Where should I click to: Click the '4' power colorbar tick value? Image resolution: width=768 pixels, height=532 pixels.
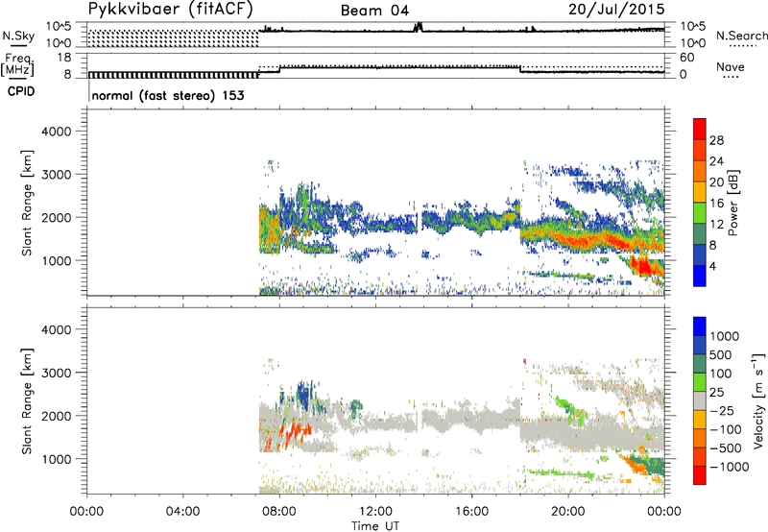pos(712,267)
